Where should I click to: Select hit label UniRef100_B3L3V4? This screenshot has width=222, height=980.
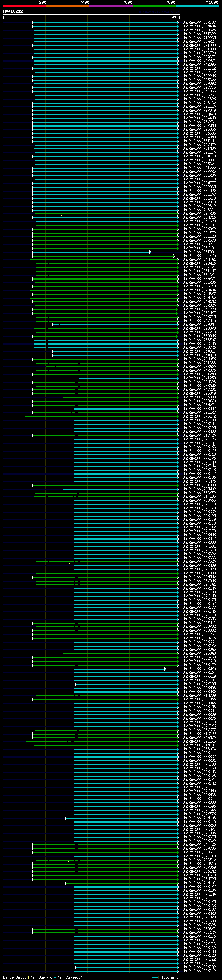click(x=199, y=275)
